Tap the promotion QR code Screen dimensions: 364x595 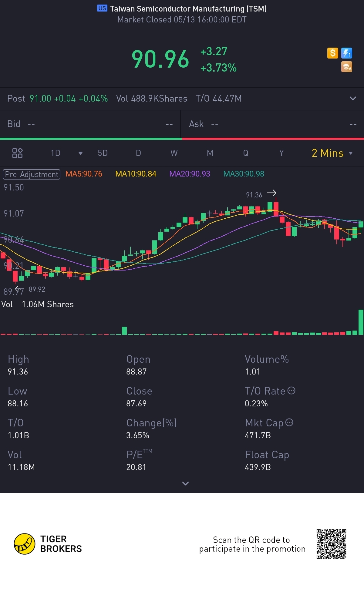331,544
